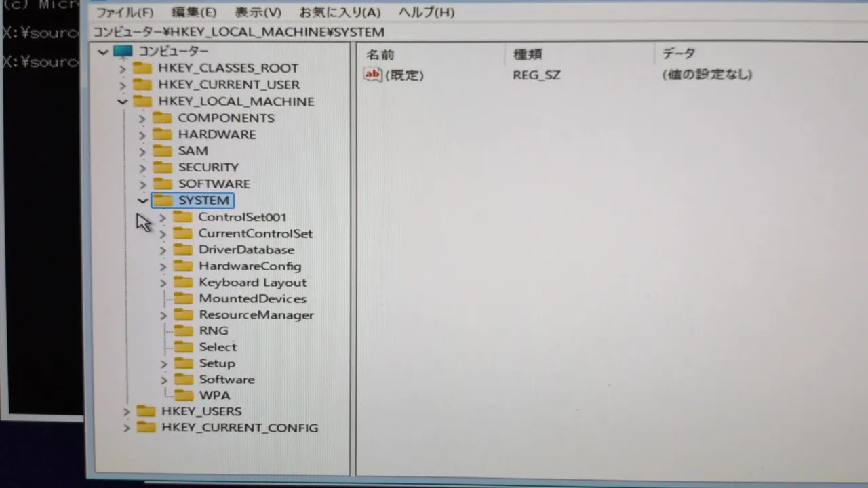Click the ControlSet001 folder icon
Viewport: 868px width, 488px height.
(182, 216)
